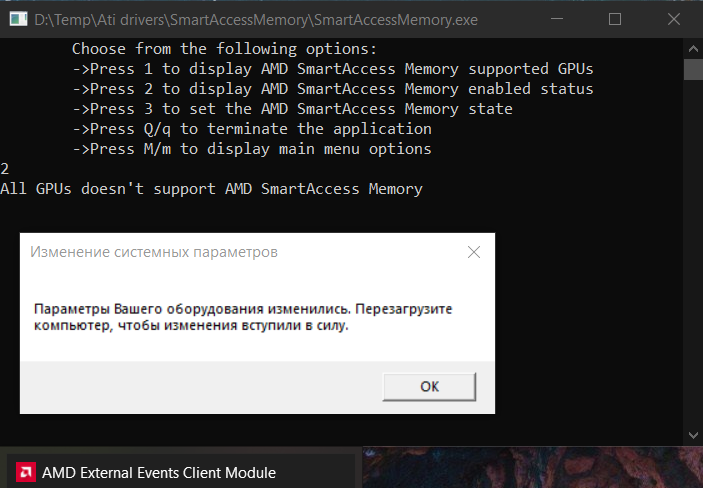Click the 'Press Q/q to terminate' line
The width and height of the screenshot is (703, 488).
pos(252,129)
